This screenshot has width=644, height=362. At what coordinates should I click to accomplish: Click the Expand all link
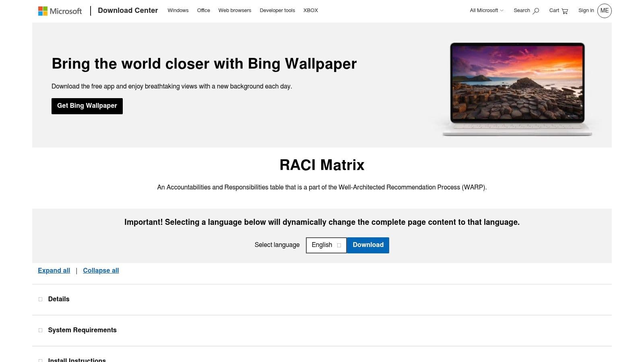coord(54,271)
